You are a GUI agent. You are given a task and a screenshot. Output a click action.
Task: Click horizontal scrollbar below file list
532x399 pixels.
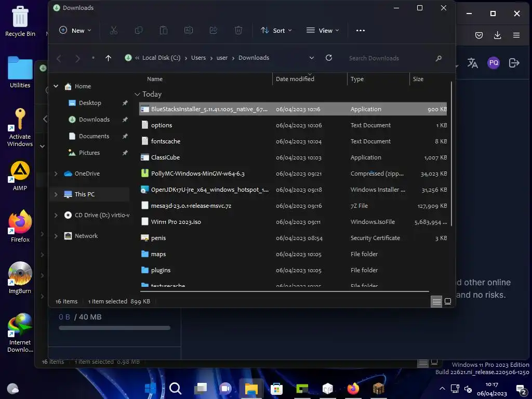coord(285,291)
